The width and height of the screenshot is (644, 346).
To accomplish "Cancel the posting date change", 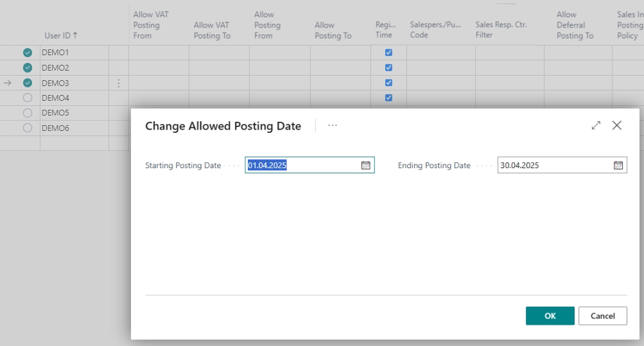I will pos(602,316).
